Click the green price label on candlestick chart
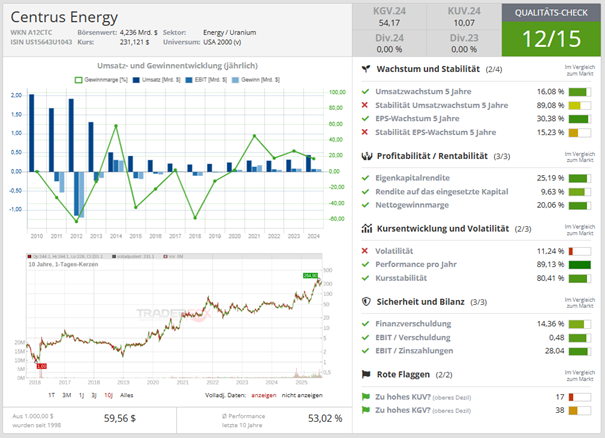 310,276
